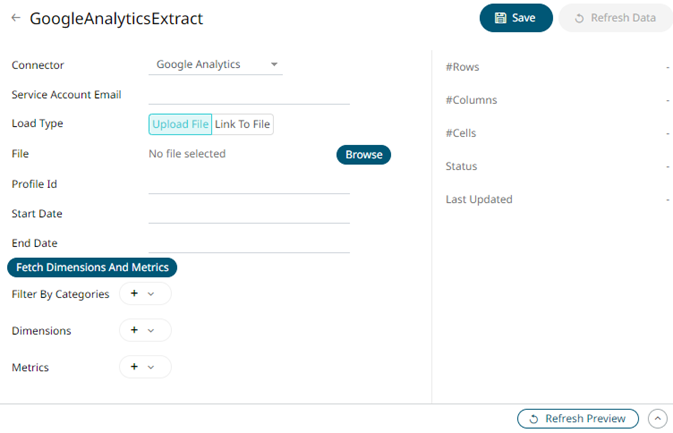Expand the Filter By Categories chevron
The width and height of the screenshot is (673, 433).
(151, 294)
